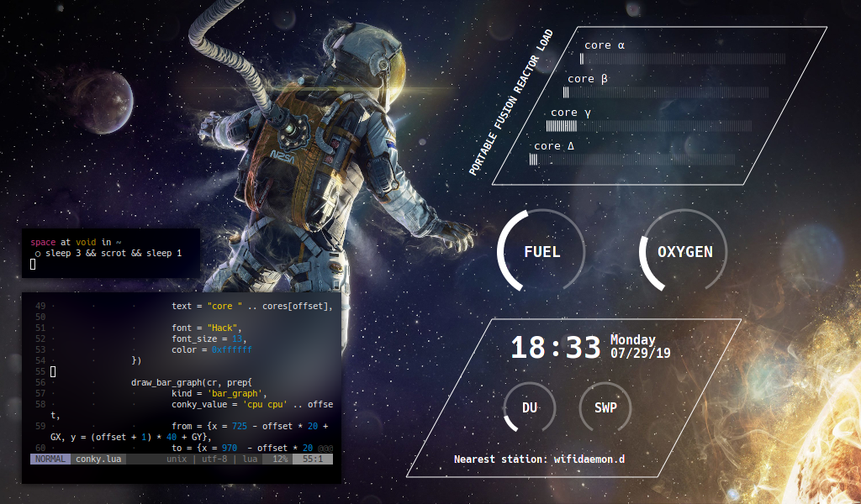Click the "lua" filetype in Vim statusline

[x=250, y=459]
